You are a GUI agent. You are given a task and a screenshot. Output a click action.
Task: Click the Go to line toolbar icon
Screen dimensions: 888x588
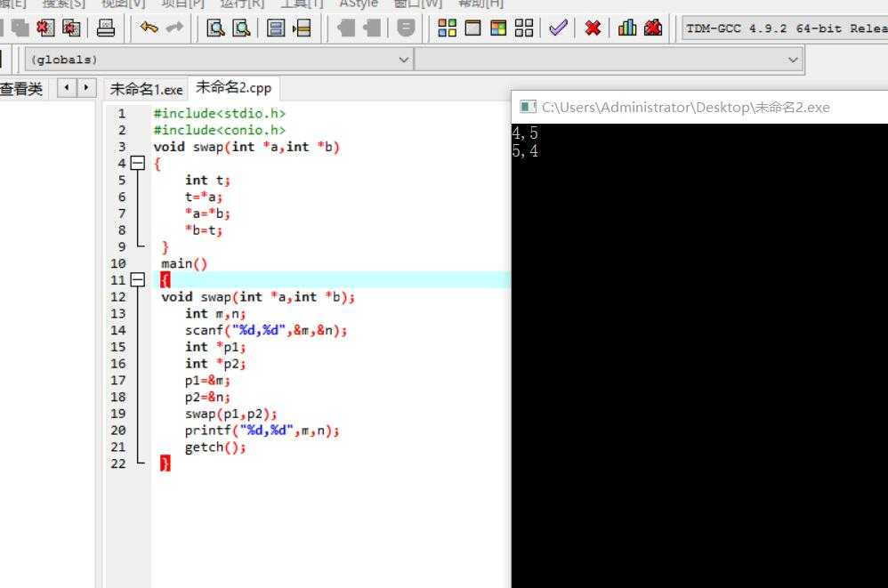point(302,28)
